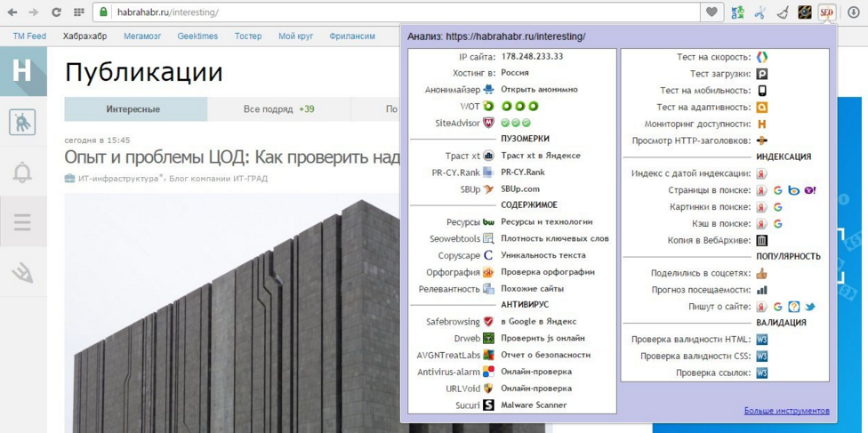868x433 pixels.
Task: Click the Habrahabr H logo
Action: point(22,71)
